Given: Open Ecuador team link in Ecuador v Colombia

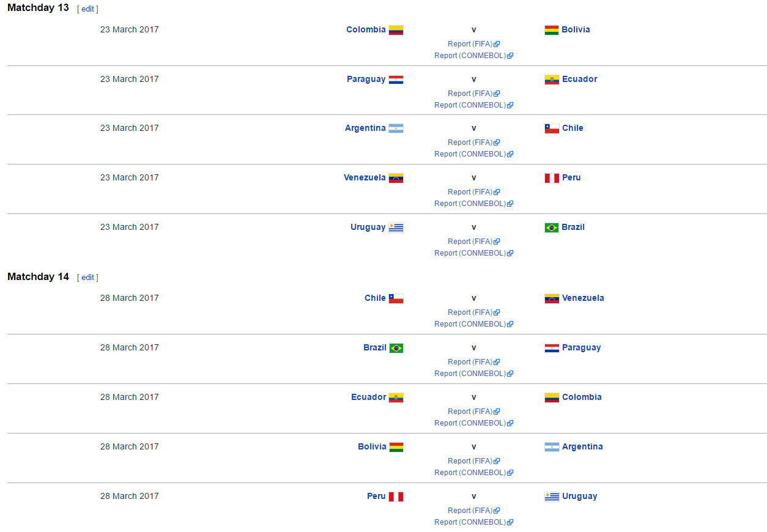Looking at the screenshot, I should (368, 397).
